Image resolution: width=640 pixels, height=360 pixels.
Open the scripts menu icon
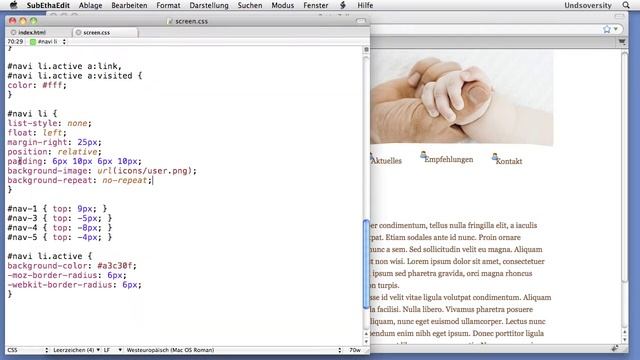click(343, 5)
